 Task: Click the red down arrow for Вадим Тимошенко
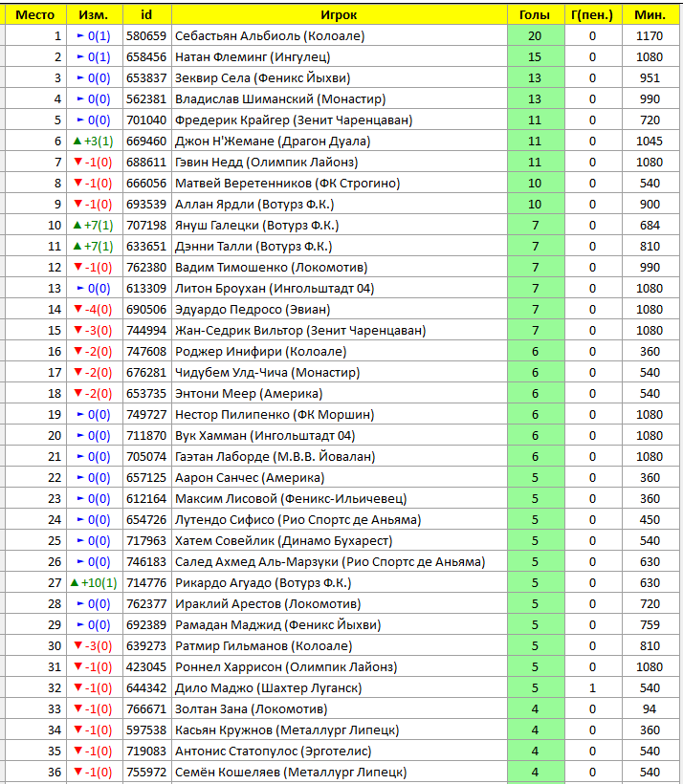point(77,267)
